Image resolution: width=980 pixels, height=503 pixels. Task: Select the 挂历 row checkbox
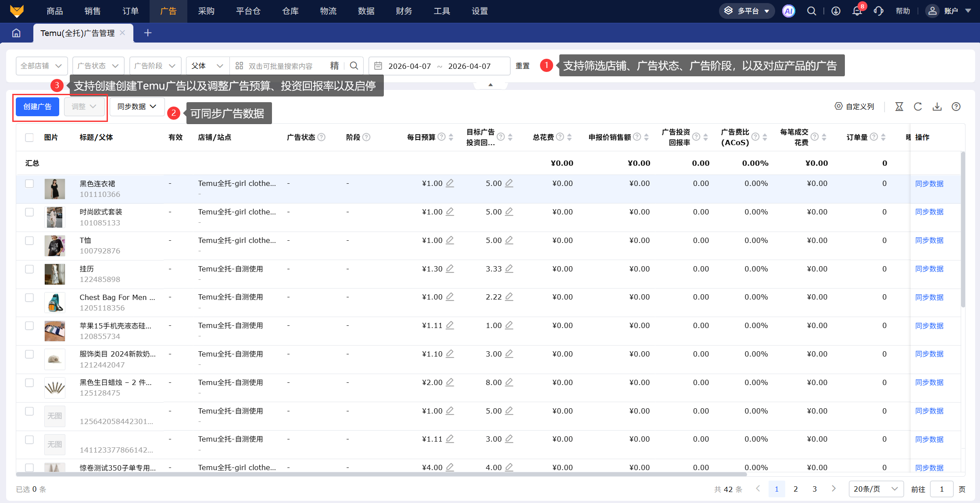click(x=29, y=269)
